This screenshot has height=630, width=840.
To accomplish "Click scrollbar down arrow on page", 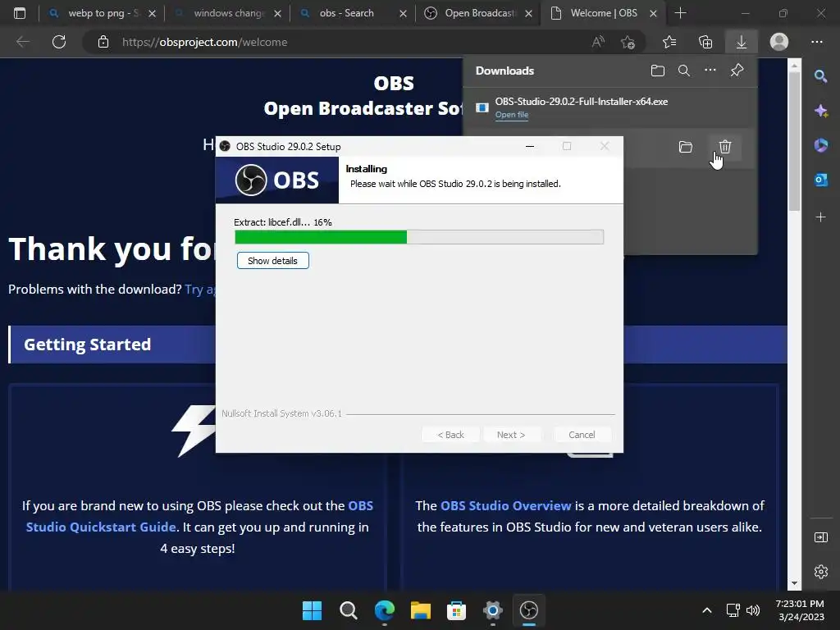I will pos(794,583).
